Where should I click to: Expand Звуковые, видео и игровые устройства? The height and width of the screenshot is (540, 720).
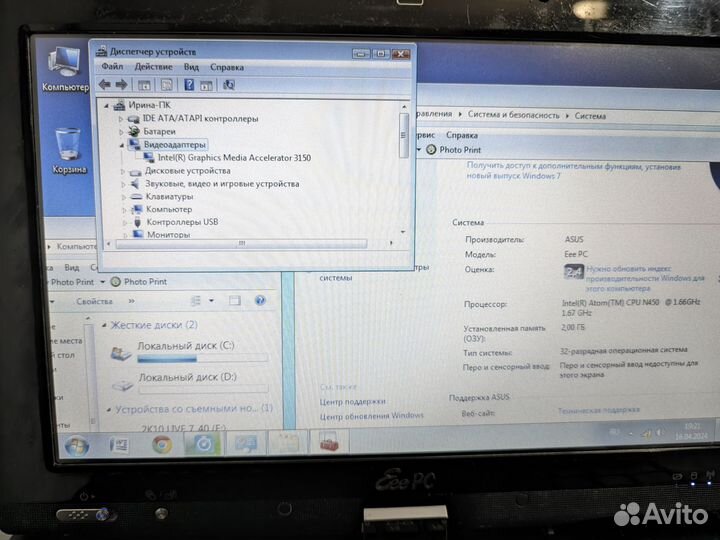pos(123,184)
